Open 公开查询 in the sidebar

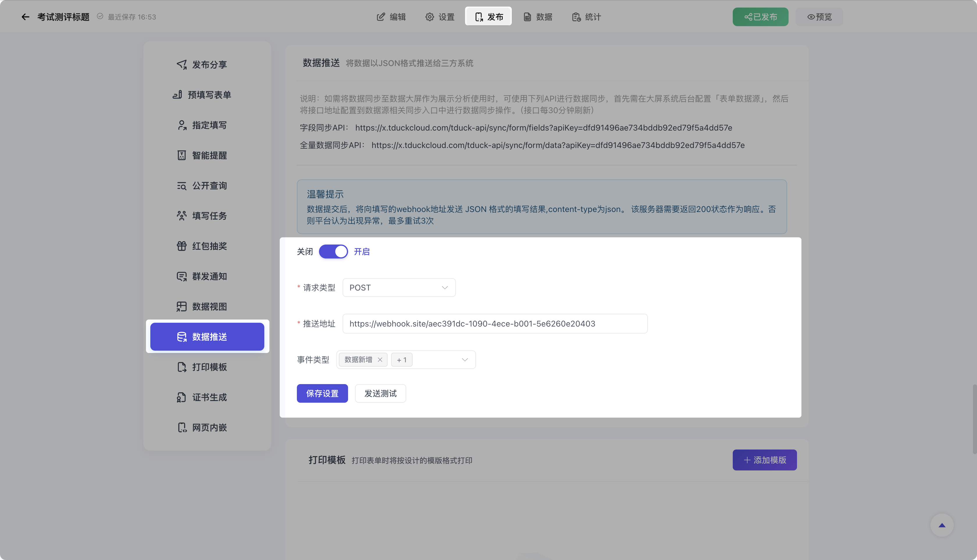pyautogui.click(x=207, y=186)
